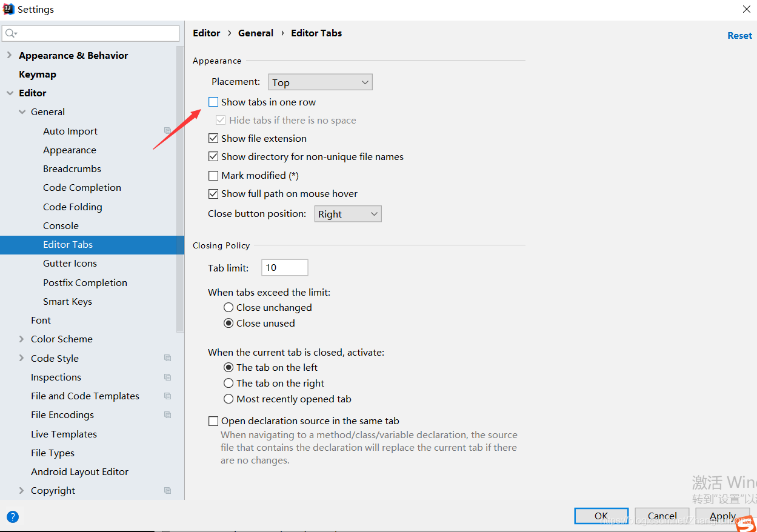Open the Placement dropdown
The width and height of the screenshot is (757, 532).
click(320, 82)
